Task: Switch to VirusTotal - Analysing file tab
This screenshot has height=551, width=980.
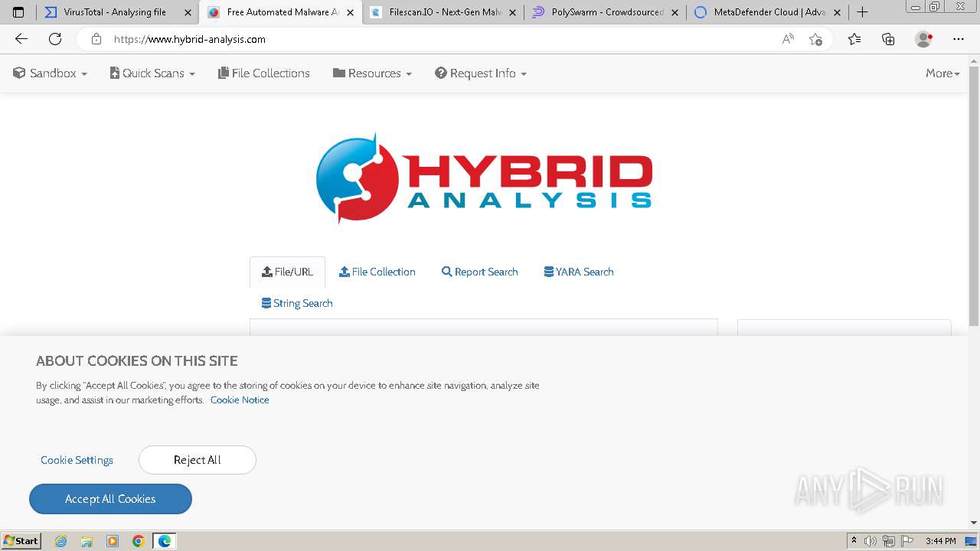Action: (x=116, y=12)
